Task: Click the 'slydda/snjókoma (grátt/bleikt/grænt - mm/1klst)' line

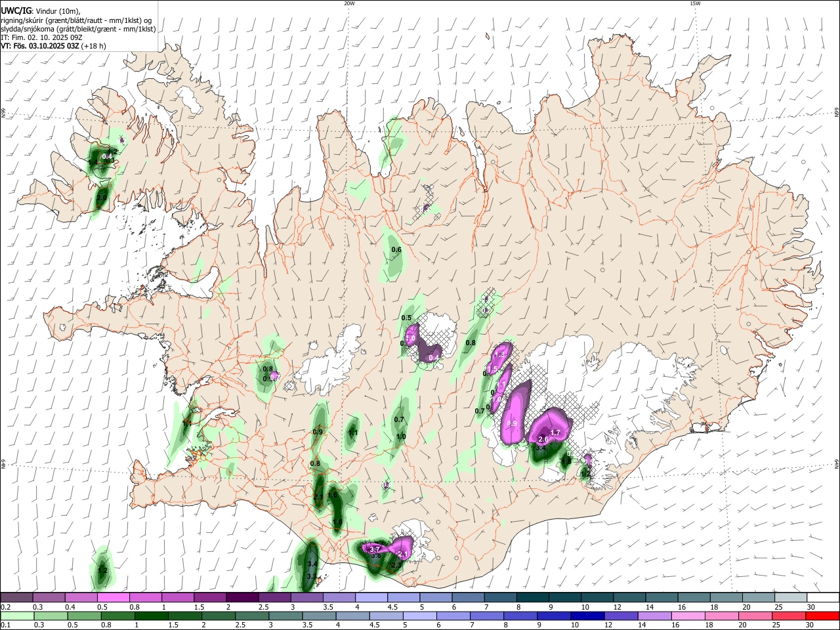Action: [x=78, y=29]
